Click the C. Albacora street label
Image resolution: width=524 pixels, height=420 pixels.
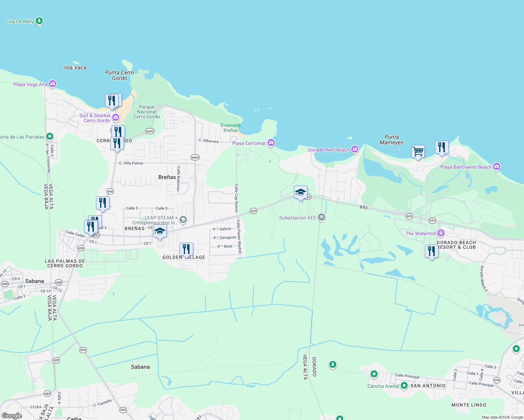pyautogui.click(x=208, y=141)
